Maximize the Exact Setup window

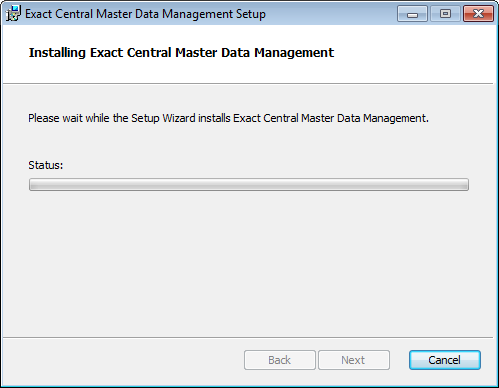[445, 14]
